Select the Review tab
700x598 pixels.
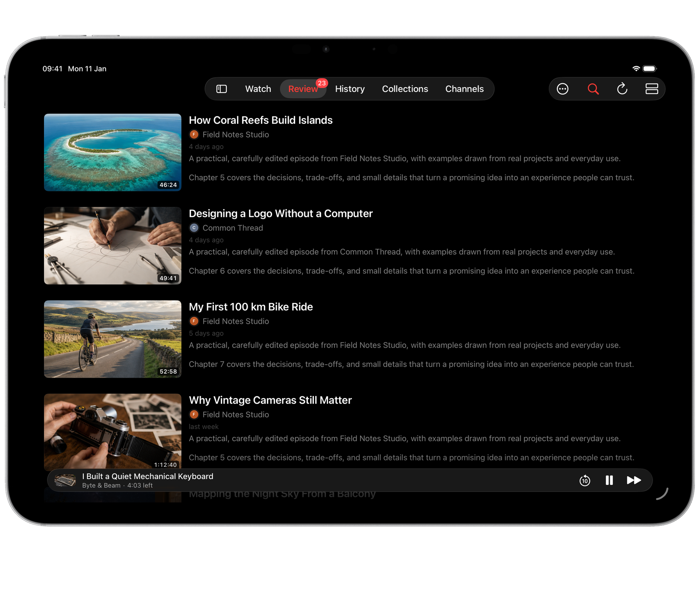303,89
